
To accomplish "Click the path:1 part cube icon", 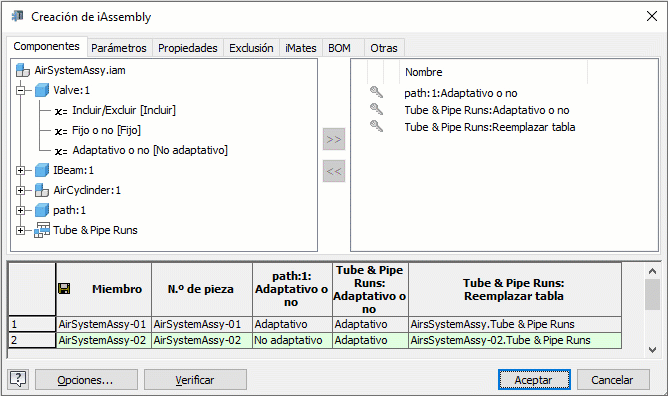I will pos(42,210).
